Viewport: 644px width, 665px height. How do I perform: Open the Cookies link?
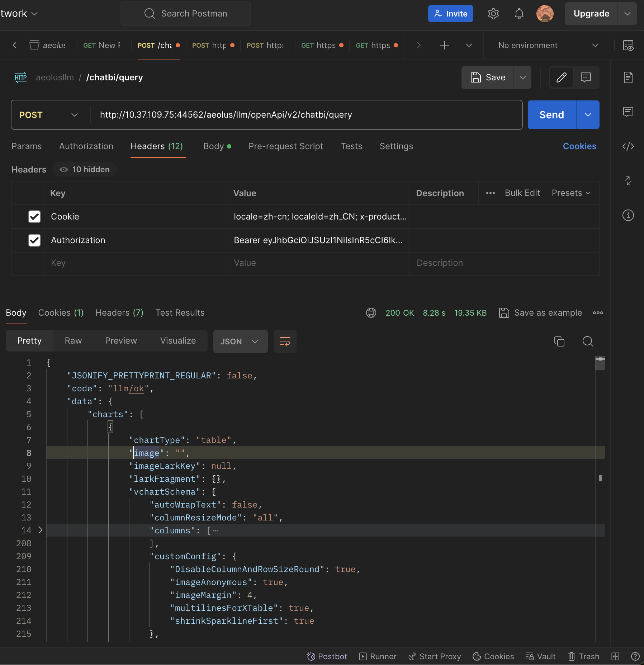(579, 146)
